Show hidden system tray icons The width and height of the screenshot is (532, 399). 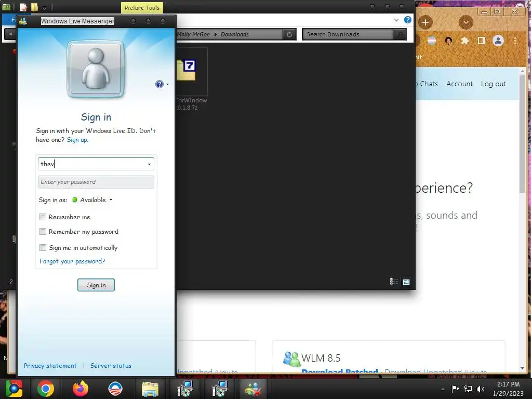[443, 389]
